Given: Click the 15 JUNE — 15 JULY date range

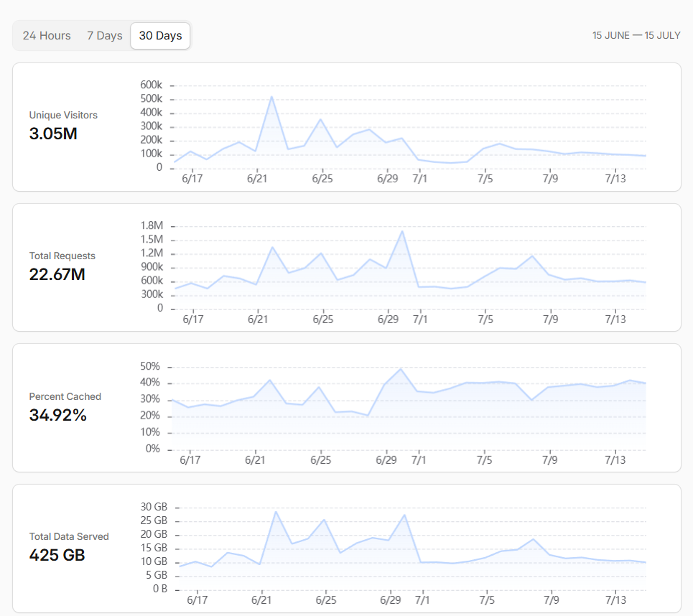Looking at the screenshot, I should point(636,35).
